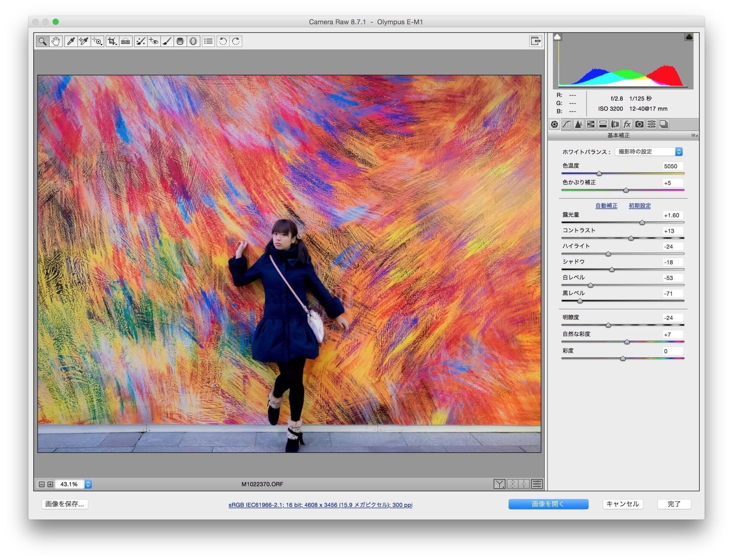Click the 自動補正 auto adjust link
This screenshot has height=560, width=733.
[606, 206]
